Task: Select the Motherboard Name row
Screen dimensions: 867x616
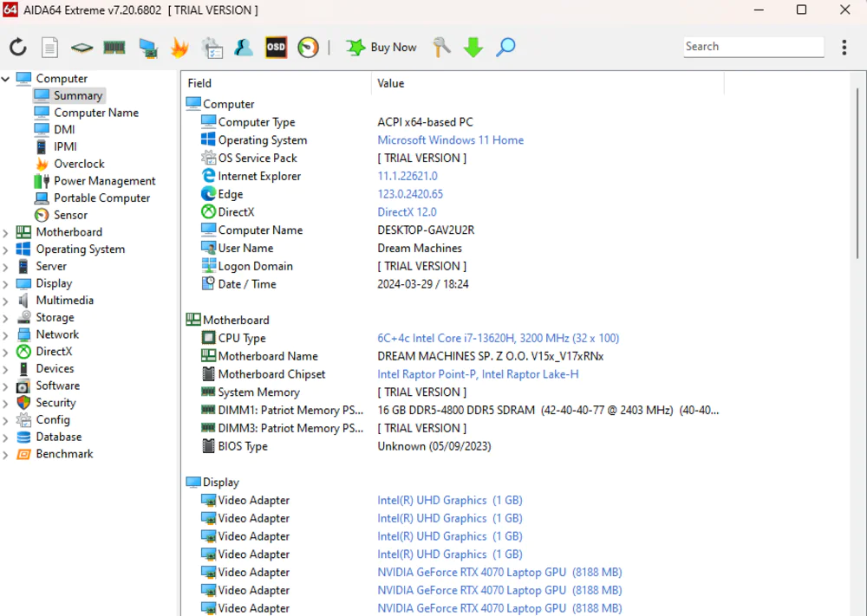Action: [x=402, y=356]
